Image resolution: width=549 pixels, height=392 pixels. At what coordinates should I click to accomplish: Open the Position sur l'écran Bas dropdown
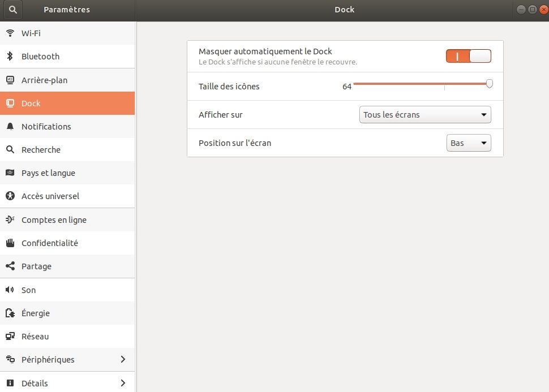469,143
